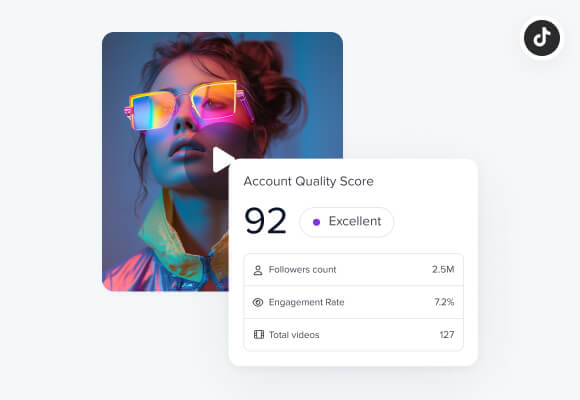The width and height of the screenshot is (580, 400).
Task: Select the Excellent rating badge
Action: pyautogui.click(x=347, y=222)
